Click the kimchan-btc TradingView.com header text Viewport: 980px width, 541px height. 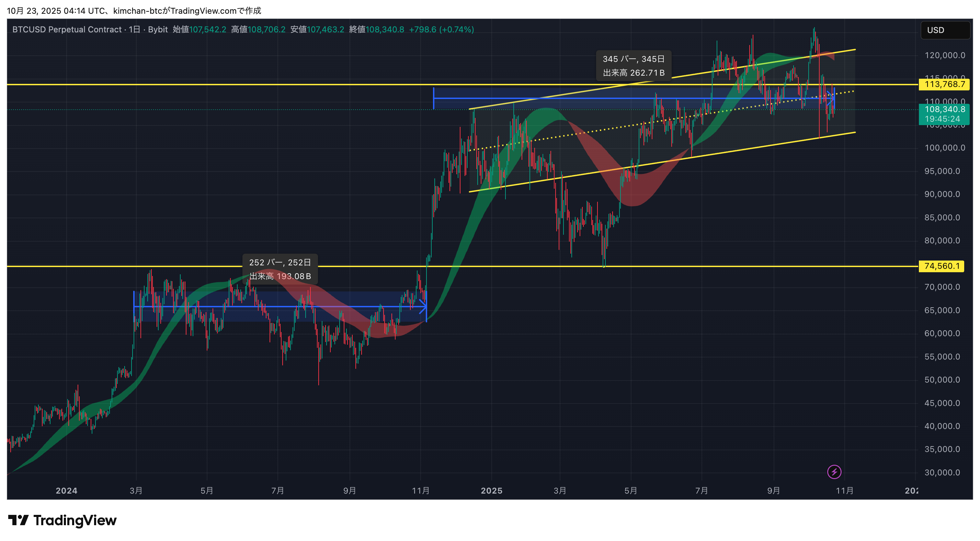(x=175, y=11)
